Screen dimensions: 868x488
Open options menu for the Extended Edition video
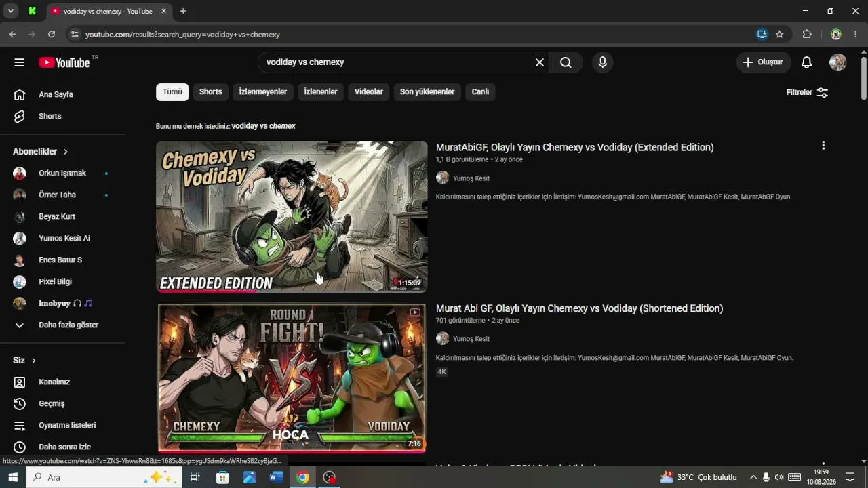point(823,146)
